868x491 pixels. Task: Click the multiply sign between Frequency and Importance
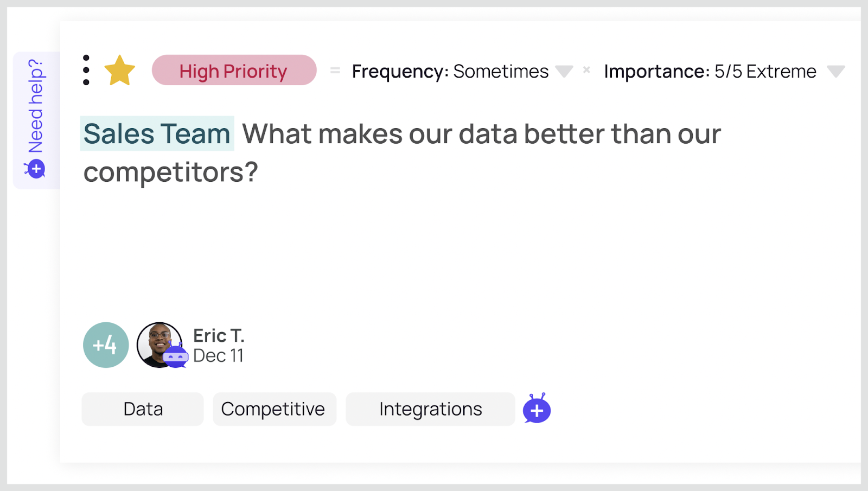point(586,70)
